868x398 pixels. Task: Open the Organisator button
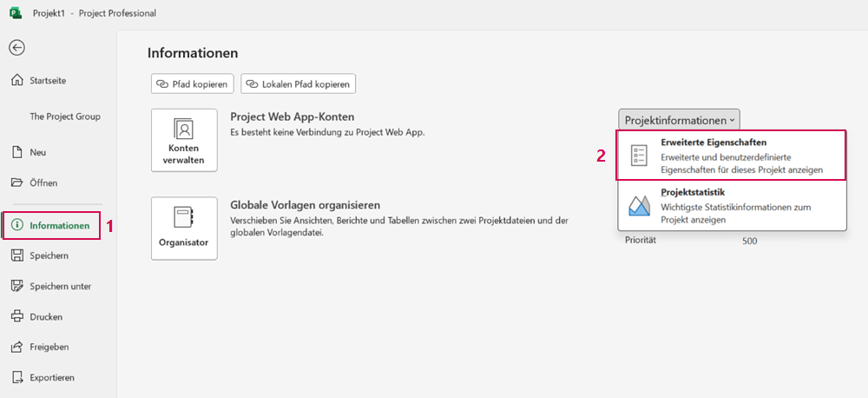point(184,229)
